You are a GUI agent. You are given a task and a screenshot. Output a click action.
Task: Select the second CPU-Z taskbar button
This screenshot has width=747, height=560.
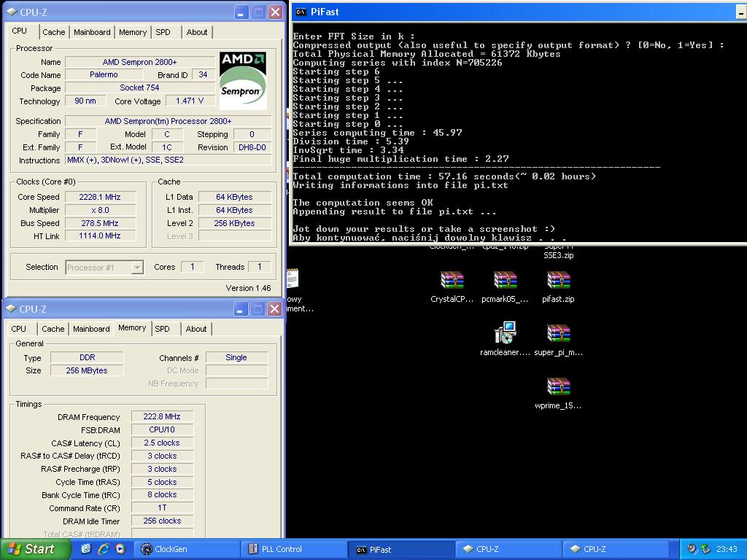coord(615,549)
